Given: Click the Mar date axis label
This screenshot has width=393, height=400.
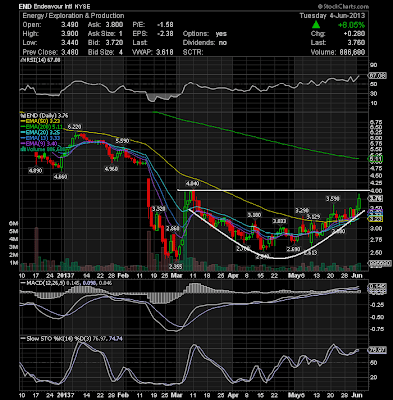Looking at the screenshot, I should (175, 276).
